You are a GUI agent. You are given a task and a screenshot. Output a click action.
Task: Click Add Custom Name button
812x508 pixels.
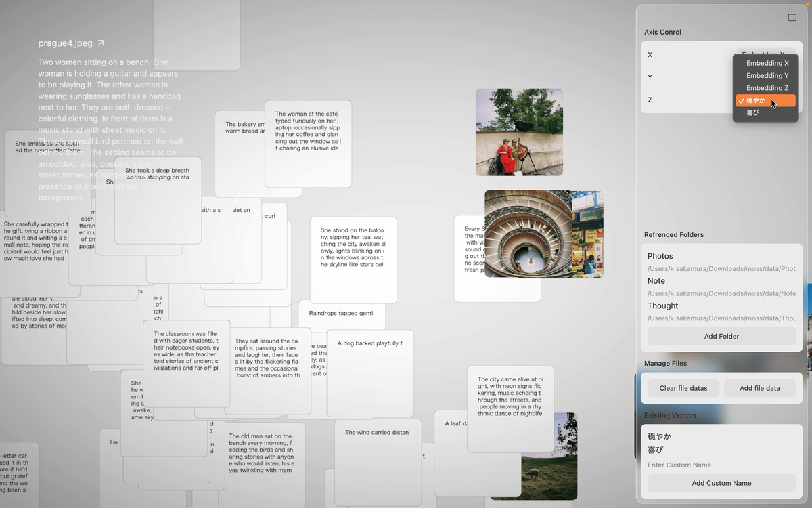[721, 483]
